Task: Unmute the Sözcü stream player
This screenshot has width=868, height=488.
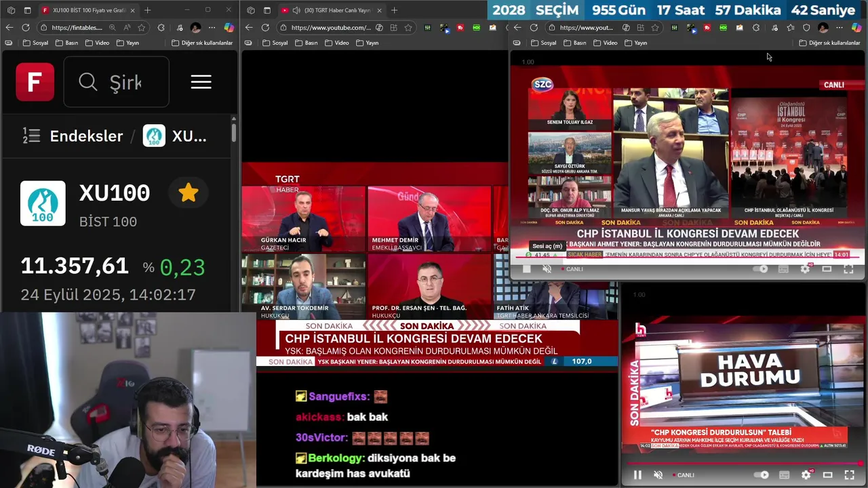Action: tap(547, 269)
